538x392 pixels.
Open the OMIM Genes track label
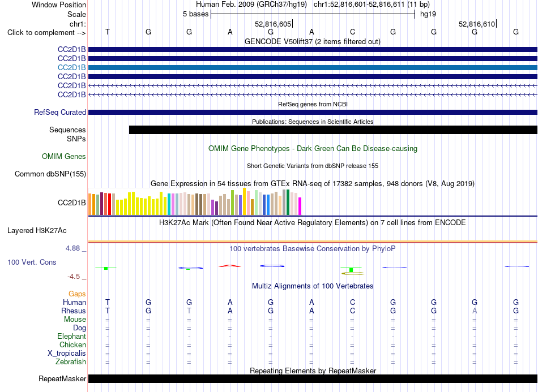(x=64, y=157)
